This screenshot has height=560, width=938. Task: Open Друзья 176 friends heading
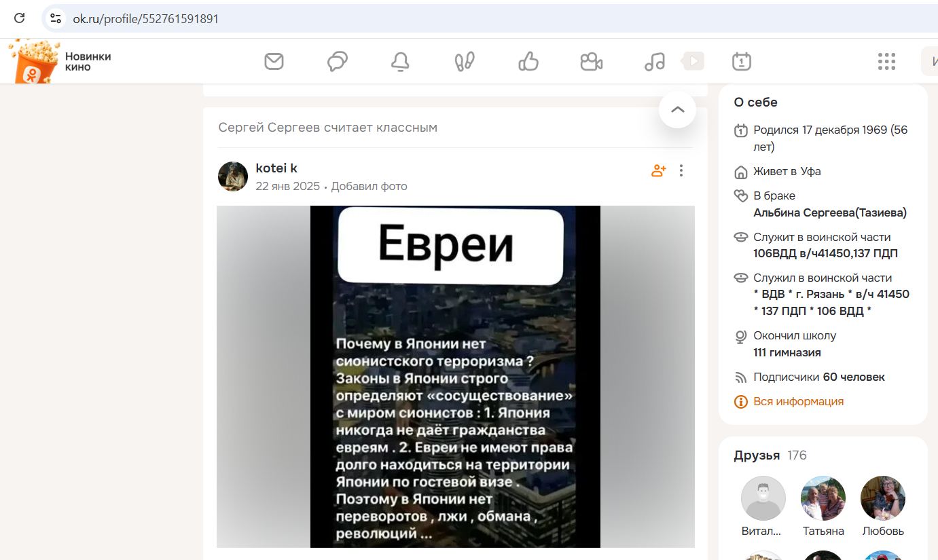click(x=770, y=455)
